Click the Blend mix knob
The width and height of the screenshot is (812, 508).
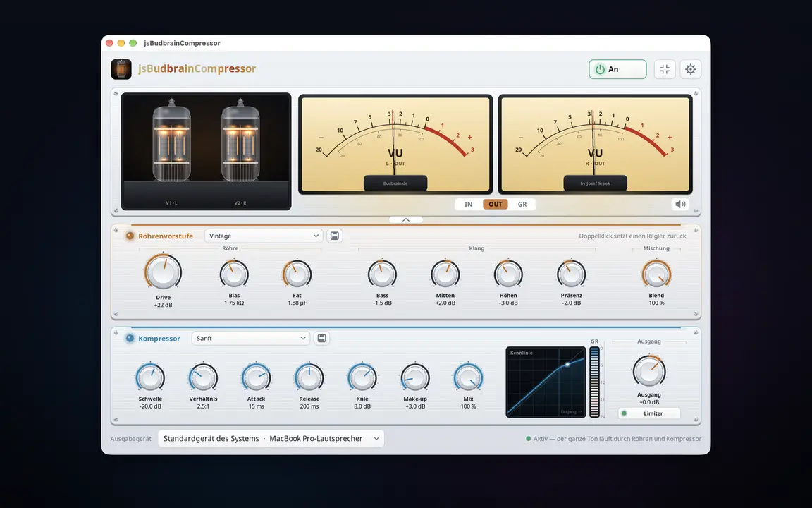[x=657, y=274]
